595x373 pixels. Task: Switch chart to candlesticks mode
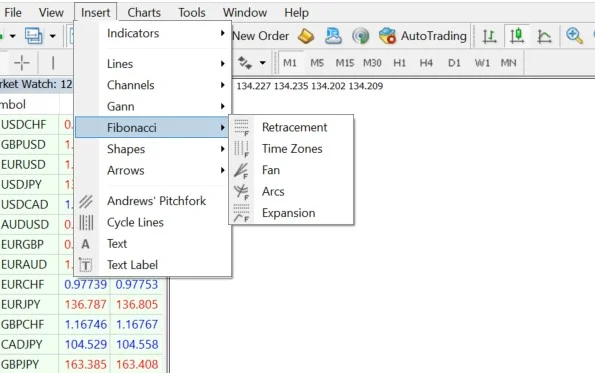[517, 36]
